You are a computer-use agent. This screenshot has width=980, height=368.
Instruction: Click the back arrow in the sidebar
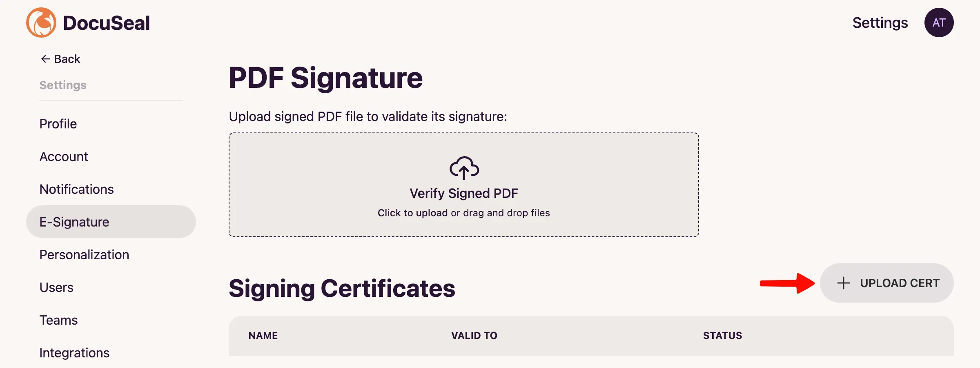coord(45,58)
